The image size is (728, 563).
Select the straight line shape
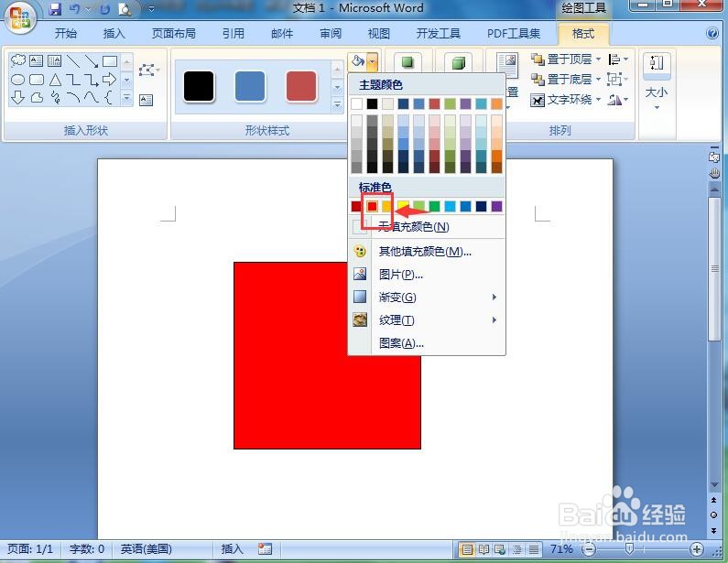73,60
